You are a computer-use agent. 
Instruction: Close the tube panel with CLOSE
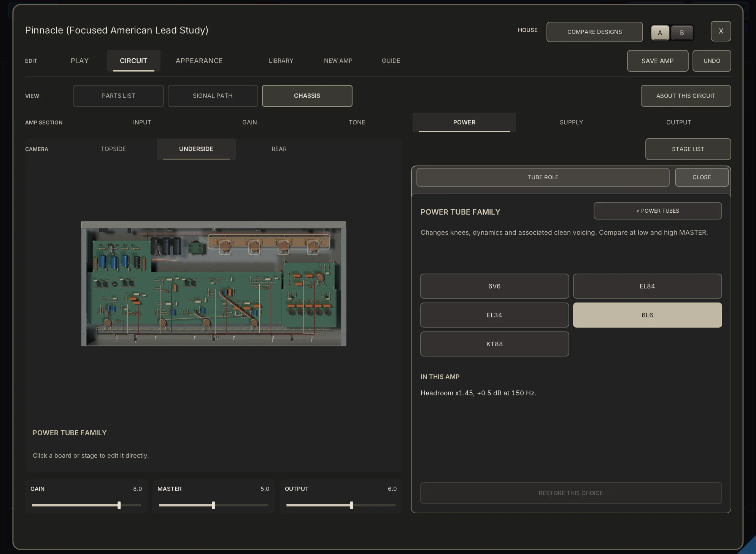702,177
